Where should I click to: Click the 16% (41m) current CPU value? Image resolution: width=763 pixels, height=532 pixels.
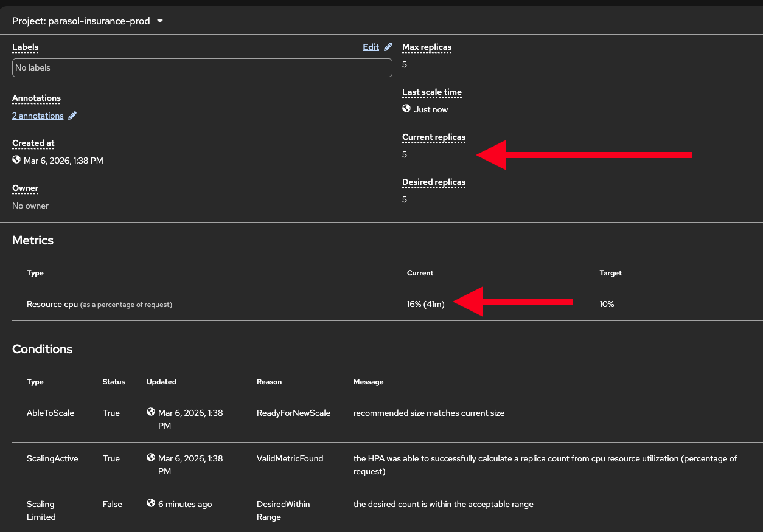pyautogui.click(x=425, y=304)
